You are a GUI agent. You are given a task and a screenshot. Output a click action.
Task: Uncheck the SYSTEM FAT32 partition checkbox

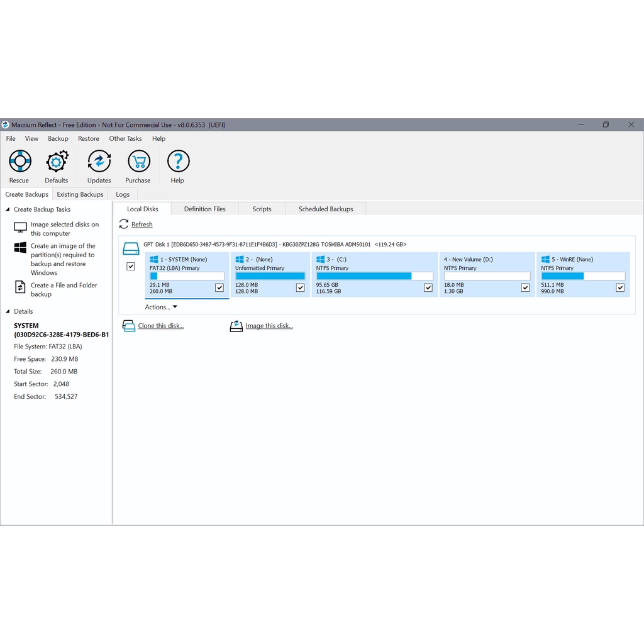click(219, 287)
